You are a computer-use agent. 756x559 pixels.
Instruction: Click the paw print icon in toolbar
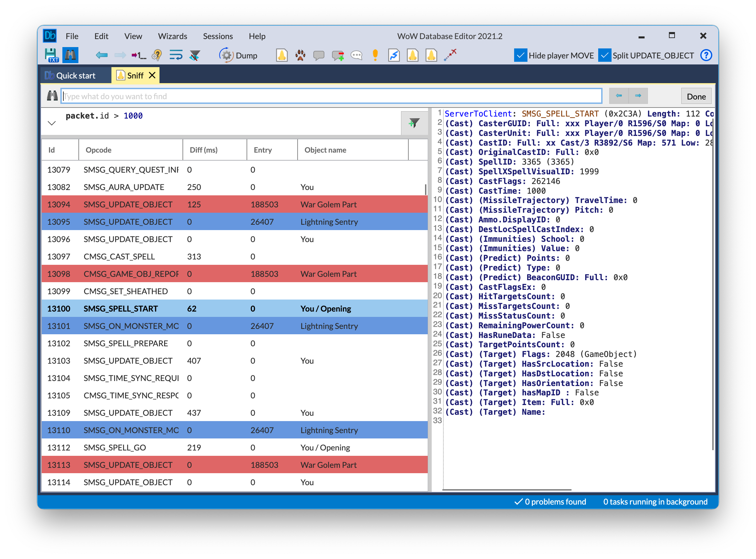[x=300, y=55]
